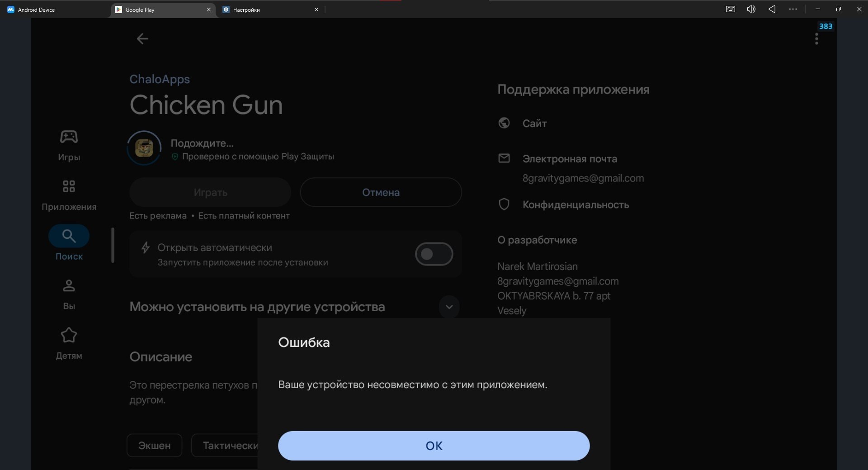
Task: Select the Поиск search icon in the sidebar
Action: [69, 236]
